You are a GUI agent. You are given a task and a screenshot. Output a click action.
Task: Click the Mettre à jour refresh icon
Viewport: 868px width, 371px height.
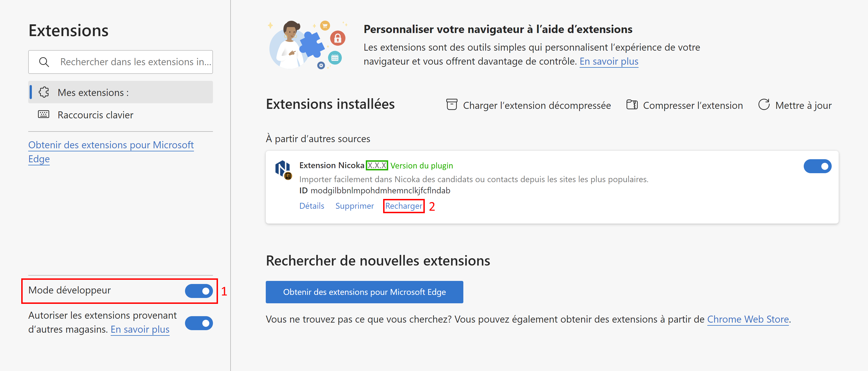pyautogui.click(x=764, y=105)
